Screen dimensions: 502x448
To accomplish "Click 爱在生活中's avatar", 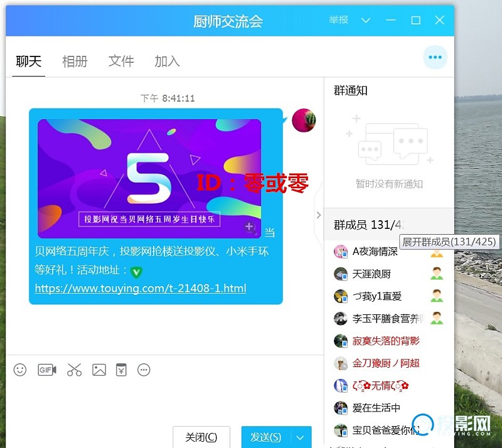I will (341, 408).
